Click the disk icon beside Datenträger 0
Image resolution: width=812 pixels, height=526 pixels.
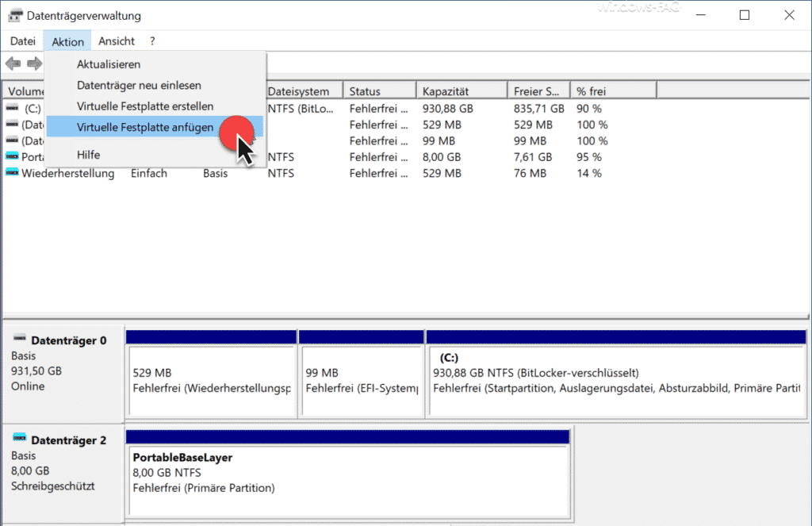pyautogui.click(x=20, y=338)
